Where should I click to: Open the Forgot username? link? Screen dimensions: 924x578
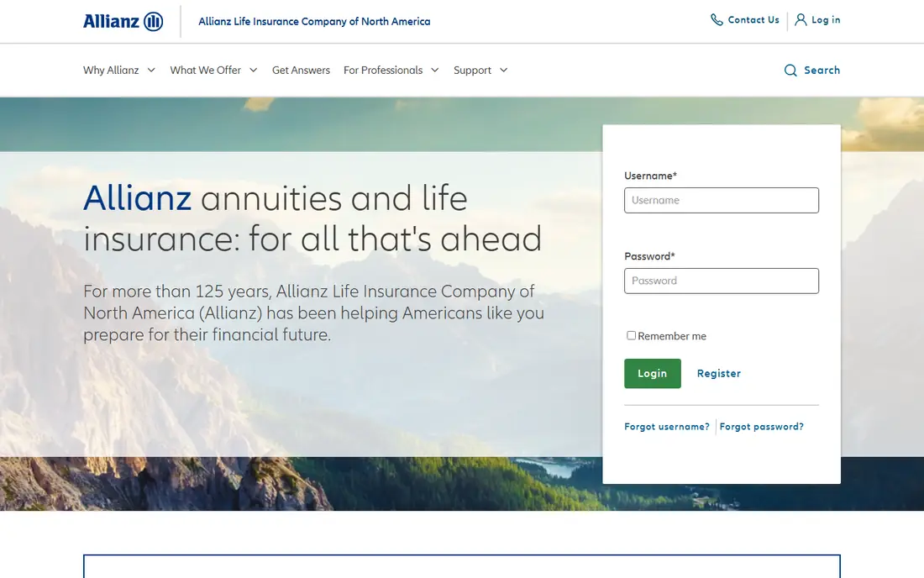(x=666, y=427)
